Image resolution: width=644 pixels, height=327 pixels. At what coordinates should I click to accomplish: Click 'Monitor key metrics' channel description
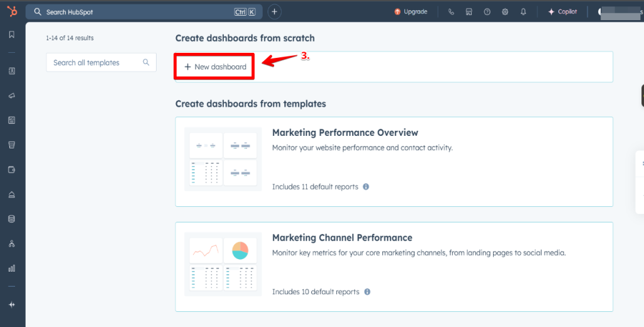pos(419,253)
